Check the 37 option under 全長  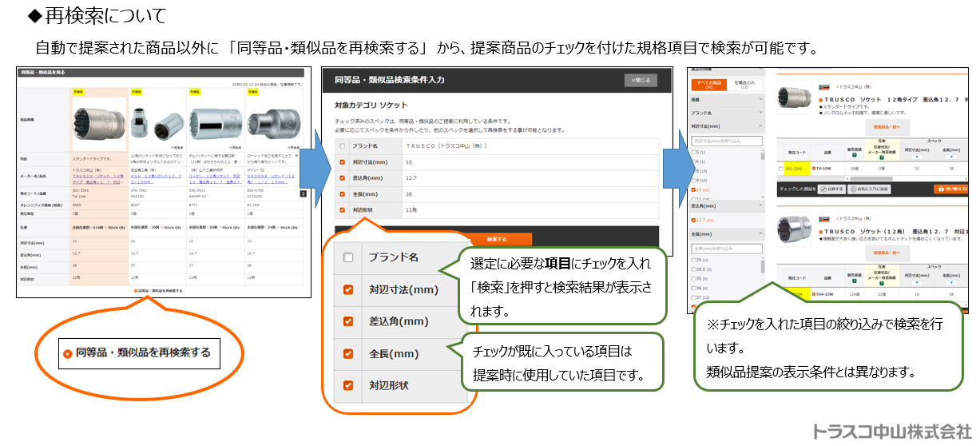coord(693,297)
